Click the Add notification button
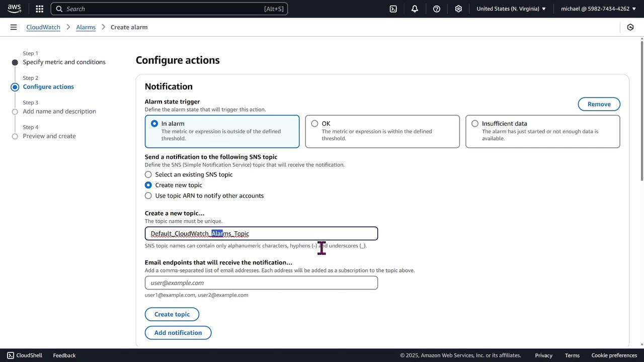 [178, 333]
